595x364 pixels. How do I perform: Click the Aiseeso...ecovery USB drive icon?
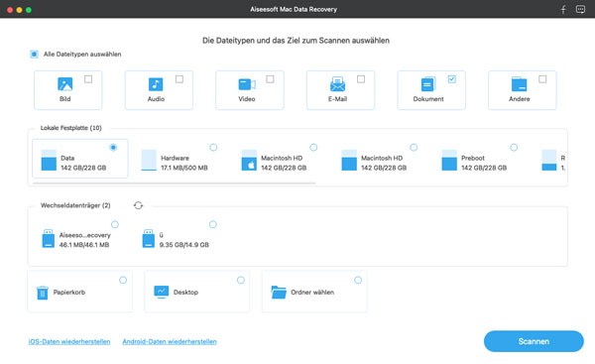[x=49, y=238]
